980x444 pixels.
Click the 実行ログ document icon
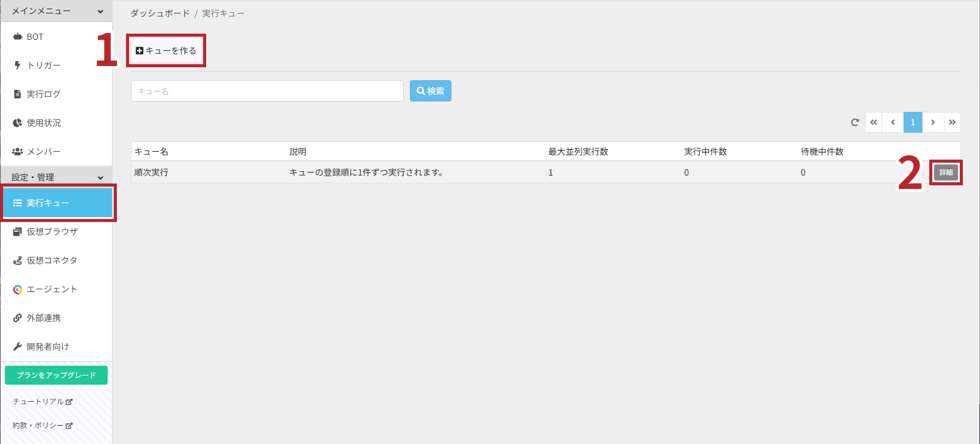coord(18,94)
